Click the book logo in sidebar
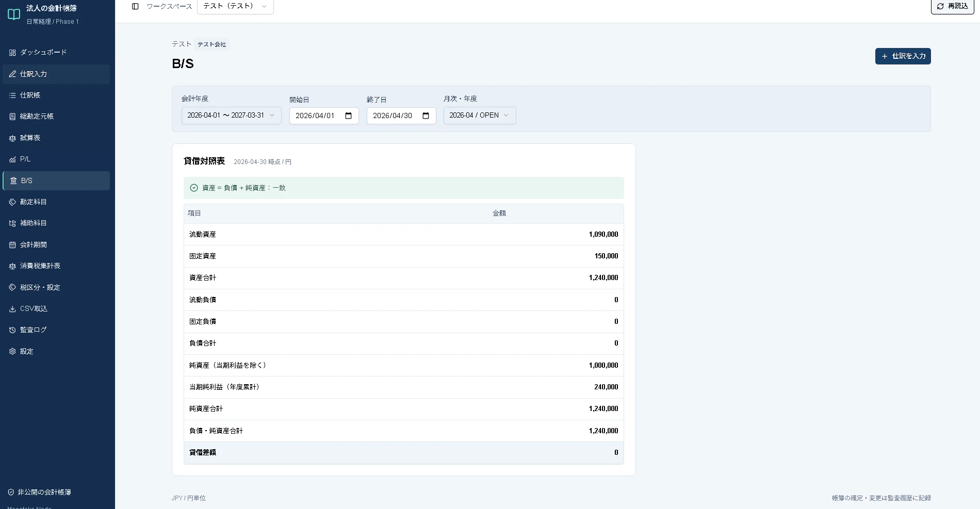Viewport: 980px width, 509px height. click(x=14, y=14)
